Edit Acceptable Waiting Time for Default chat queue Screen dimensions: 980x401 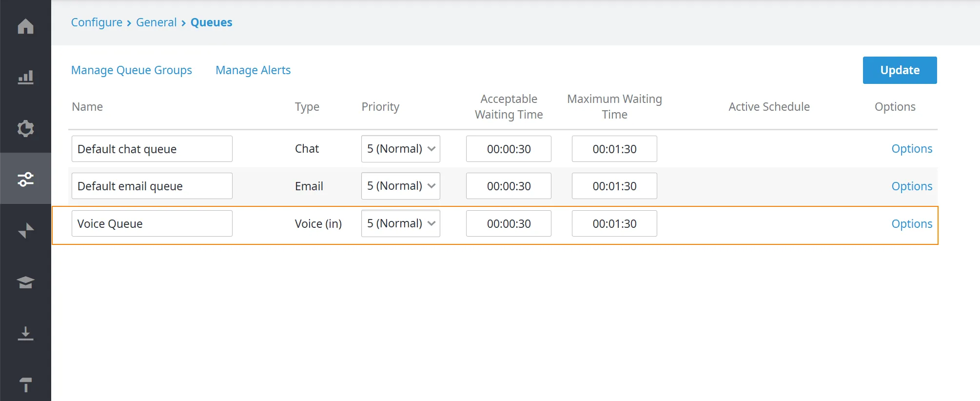click(509, 149)
